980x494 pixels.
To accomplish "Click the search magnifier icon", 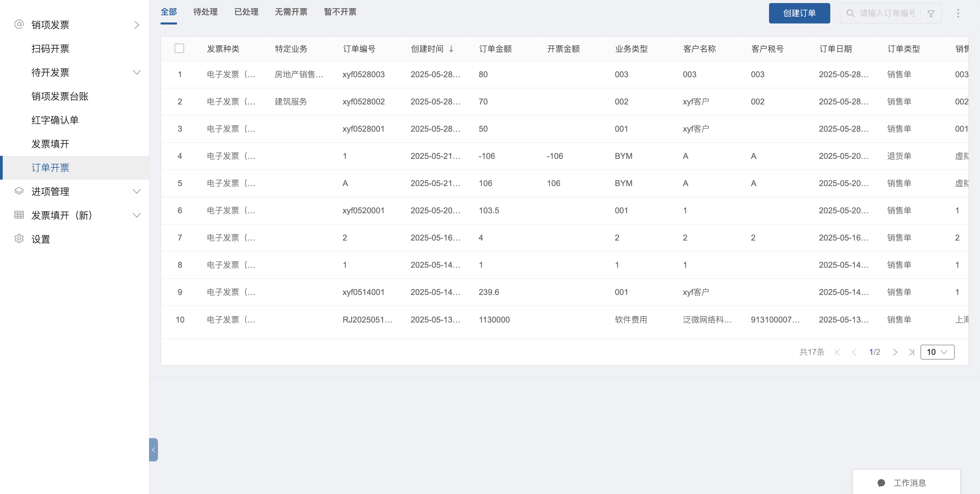I will [x=850, y=13].
